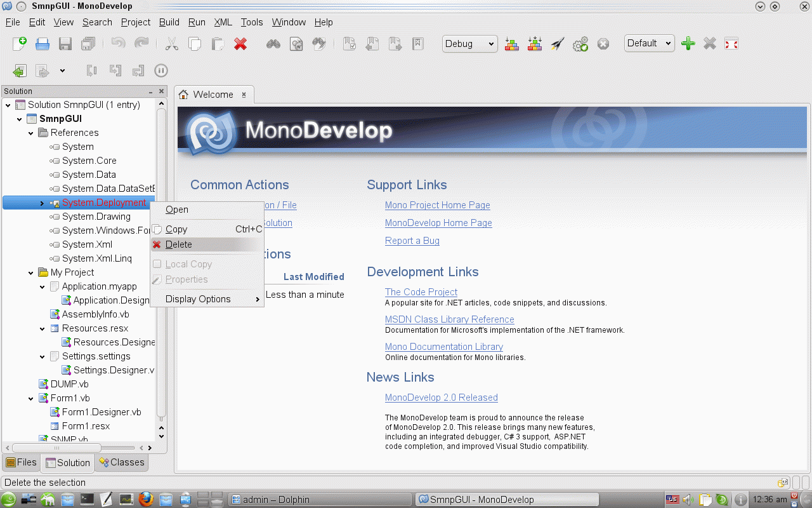
Task: Click the red X Delete toolbar icon
Action: [x=240, y=44]
